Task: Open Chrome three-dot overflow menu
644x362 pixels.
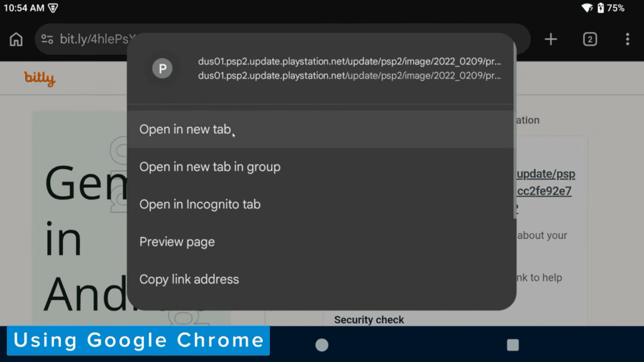Action: (x=627, y=40)
